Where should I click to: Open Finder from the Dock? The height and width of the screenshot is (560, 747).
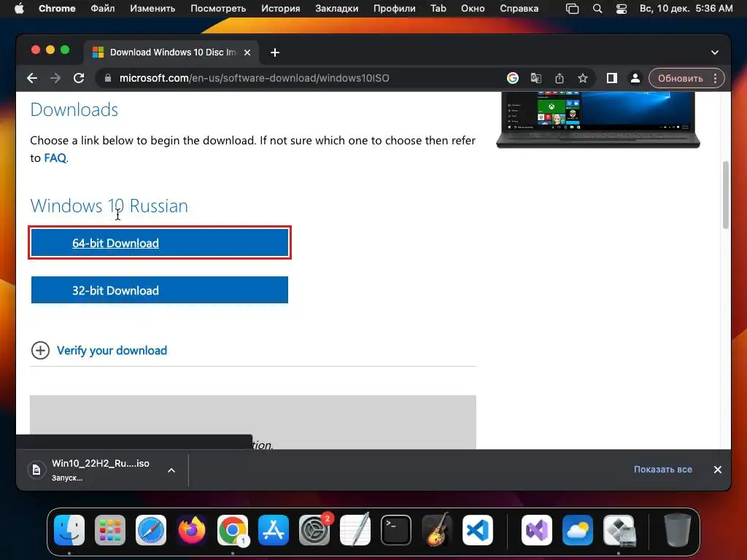coord(69,530)
